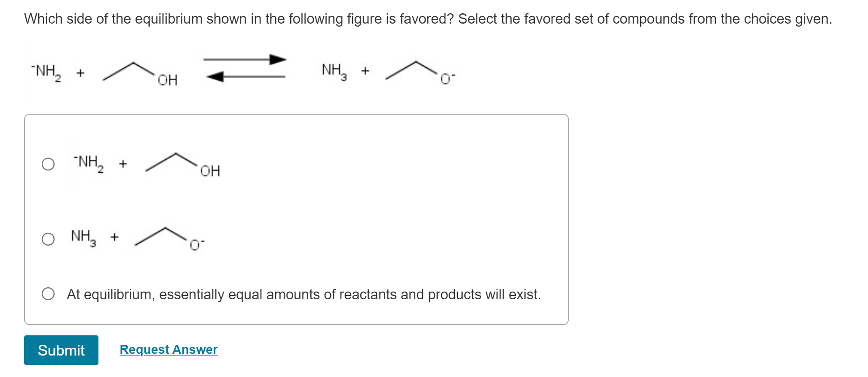Select the equal amounts at equilibrium option

point(49,294)
